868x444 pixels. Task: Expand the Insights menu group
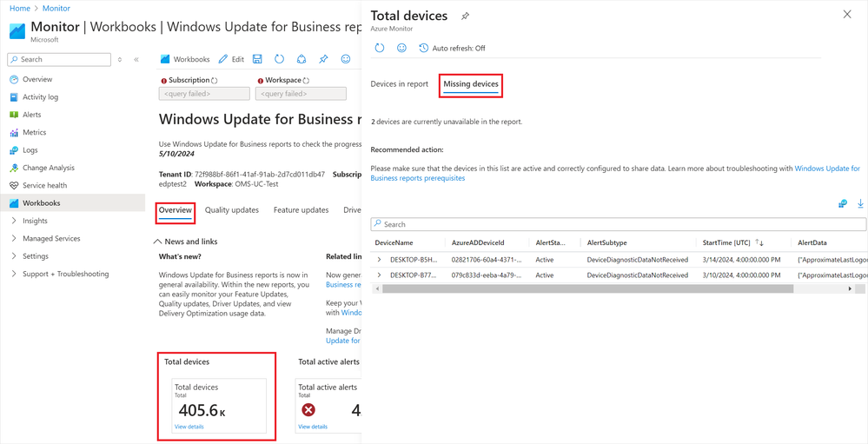(14, 221)
